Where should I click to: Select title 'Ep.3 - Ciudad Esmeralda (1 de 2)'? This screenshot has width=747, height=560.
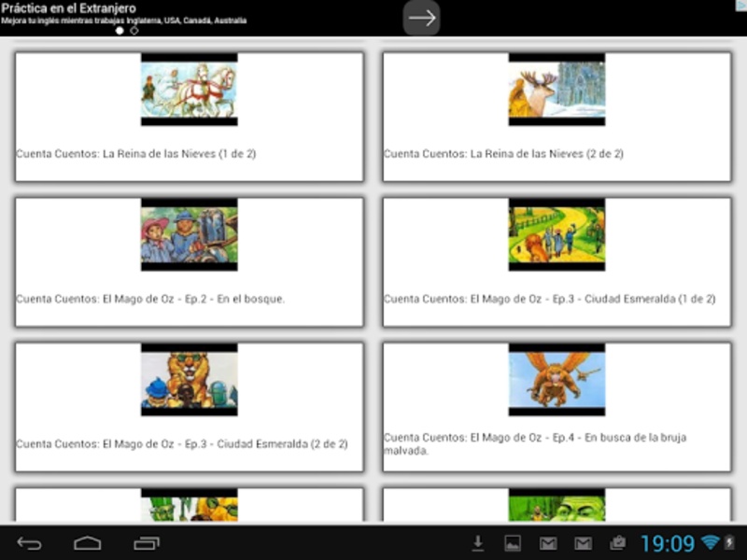pyautogui.click(x=634, y=299)
